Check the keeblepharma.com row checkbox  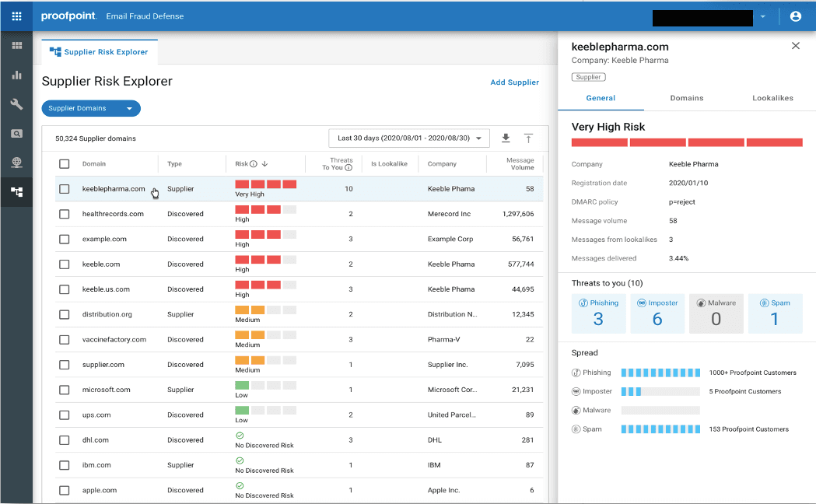coord(64,189)
